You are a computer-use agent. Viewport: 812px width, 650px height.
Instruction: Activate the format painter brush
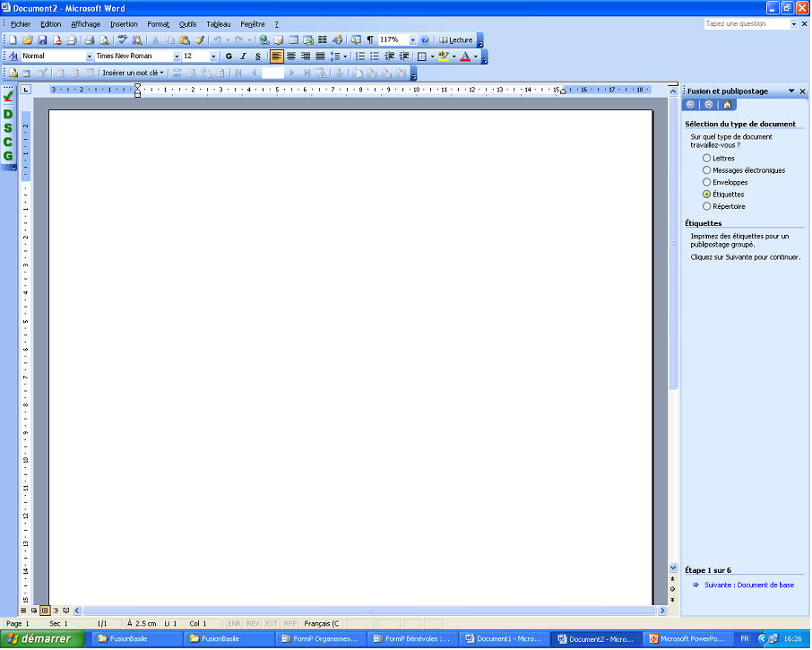199,39
